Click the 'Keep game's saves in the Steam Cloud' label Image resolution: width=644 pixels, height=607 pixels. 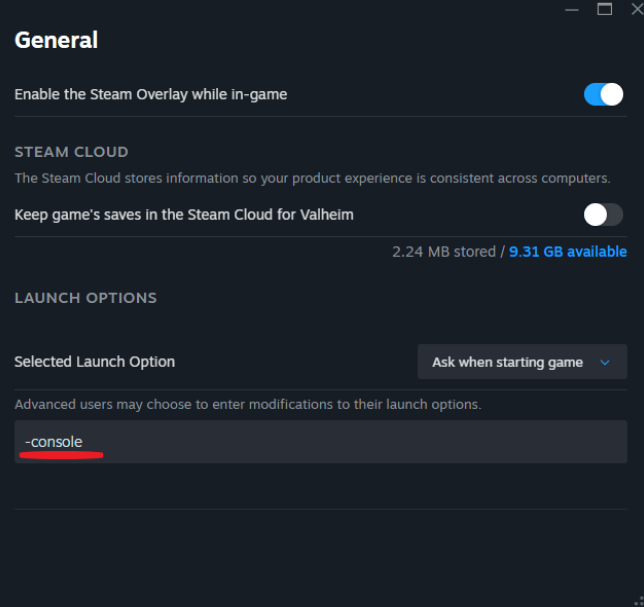coord(184,215)
